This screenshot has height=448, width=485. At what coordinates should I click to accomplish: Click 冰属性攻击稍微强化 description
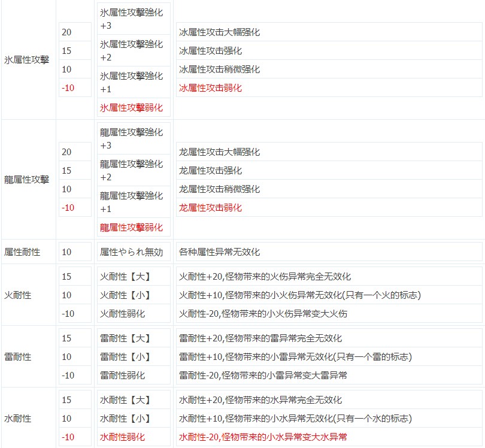tap(329, 69)
